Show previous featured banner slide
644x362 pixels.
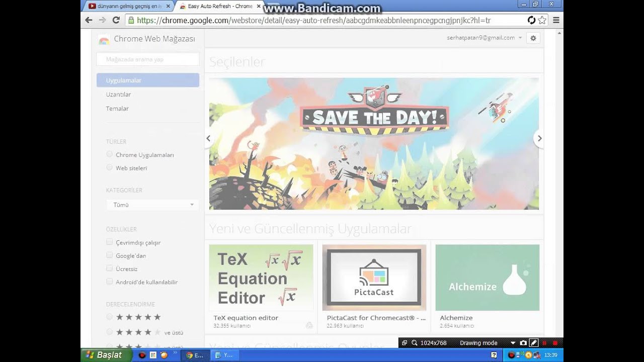(208, 138)
